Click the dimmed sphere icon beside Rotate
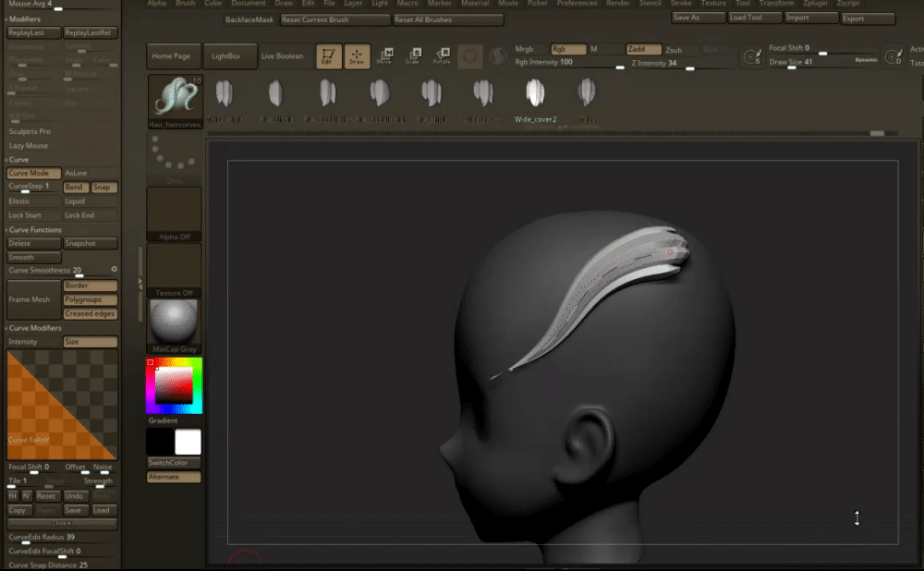924x571 pixels. [470, 56]
